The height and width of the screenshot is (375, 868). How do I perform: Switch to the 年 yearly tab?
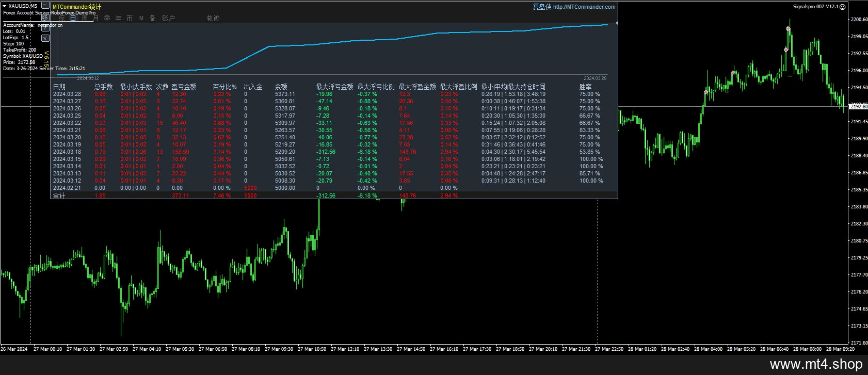point(119,18)
